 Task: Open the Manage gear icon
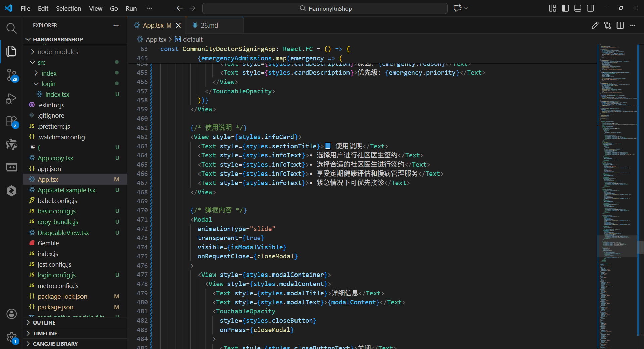pos(12,337)
